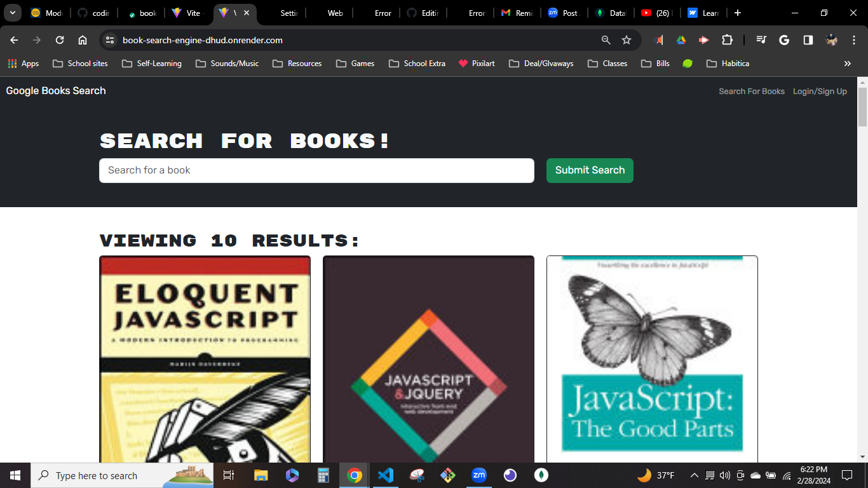
Task: Switch to the GitHub 'codir' tab
Action: (93, 13)
